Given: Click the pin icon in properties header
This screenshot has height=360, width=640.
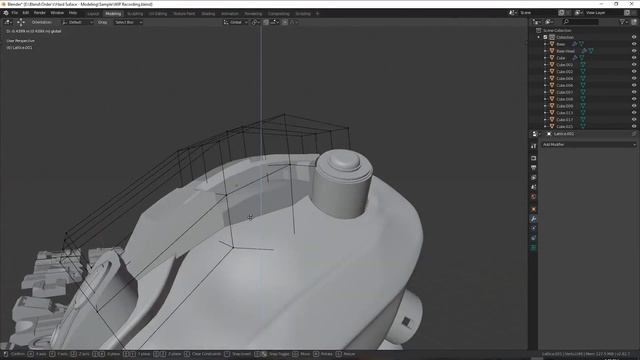Looking at the screenshot, I should [x=634, y=134].
